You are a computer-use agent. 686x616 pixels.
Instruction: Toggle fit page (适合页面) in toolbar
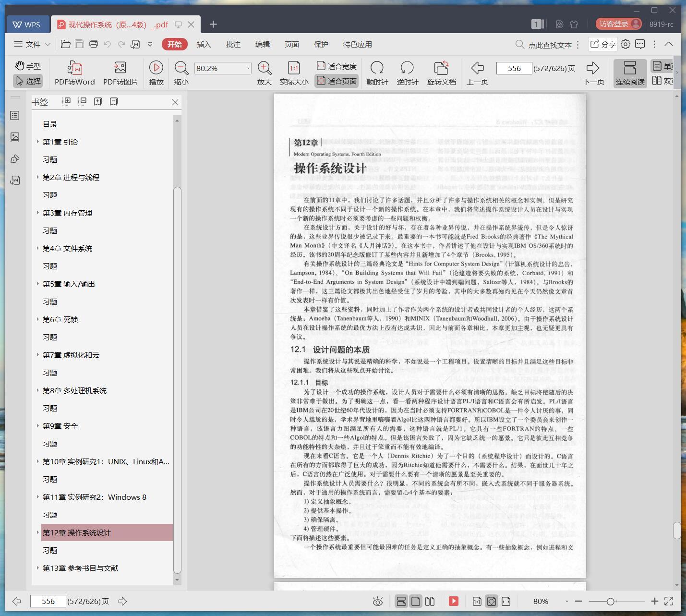coord(337,81)
